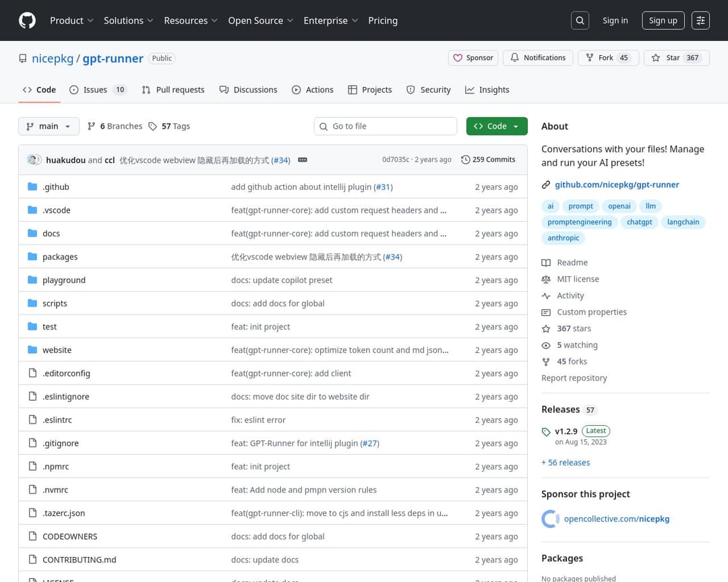Click the GitHub logo icon
The width and height of the screenshot is (728, 582).
point(27,20)
